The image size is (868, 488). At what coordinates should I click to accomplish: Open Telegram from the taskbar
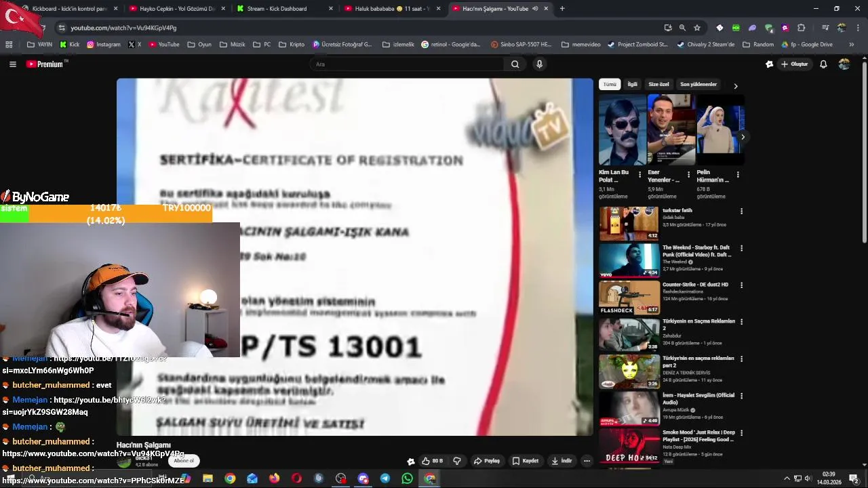[x=385, y=479]
